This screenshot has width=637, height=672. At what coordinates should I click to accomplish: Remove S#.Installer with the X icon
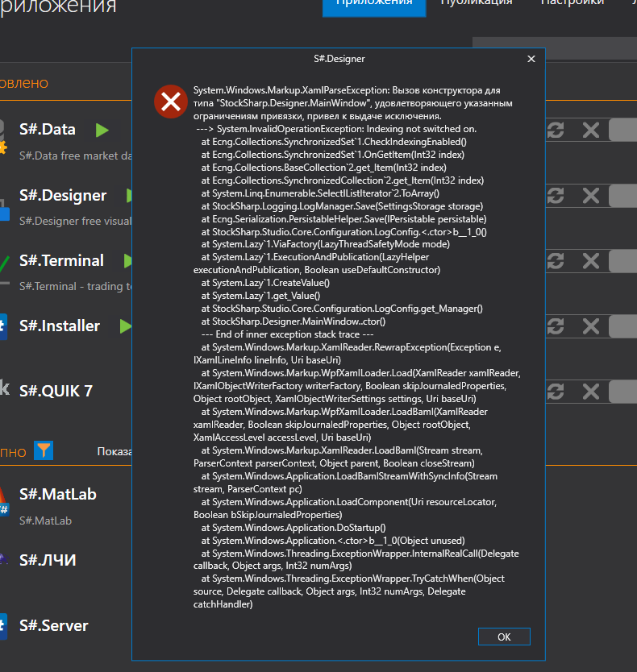click(591, 326)
